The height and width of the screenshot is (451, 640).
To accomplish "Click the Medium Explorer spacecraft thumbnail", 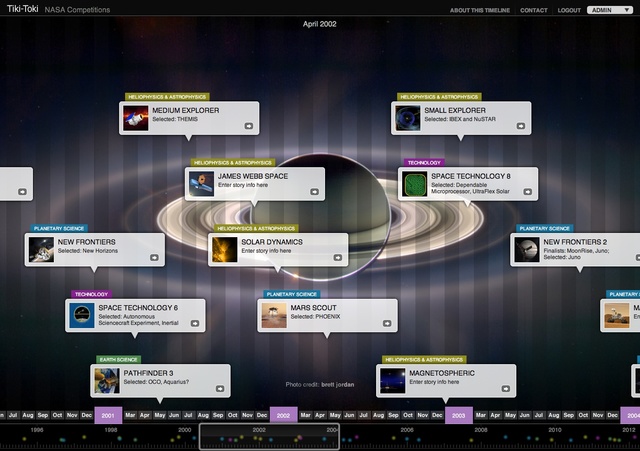I will [x=136, y=118].
